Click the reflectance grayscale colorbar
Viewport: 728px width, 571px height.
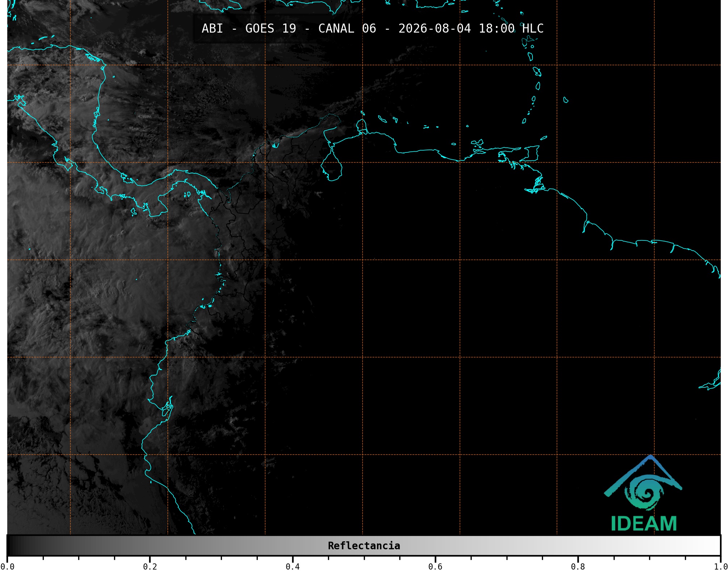pyautogui.click(x=364, y=545)
